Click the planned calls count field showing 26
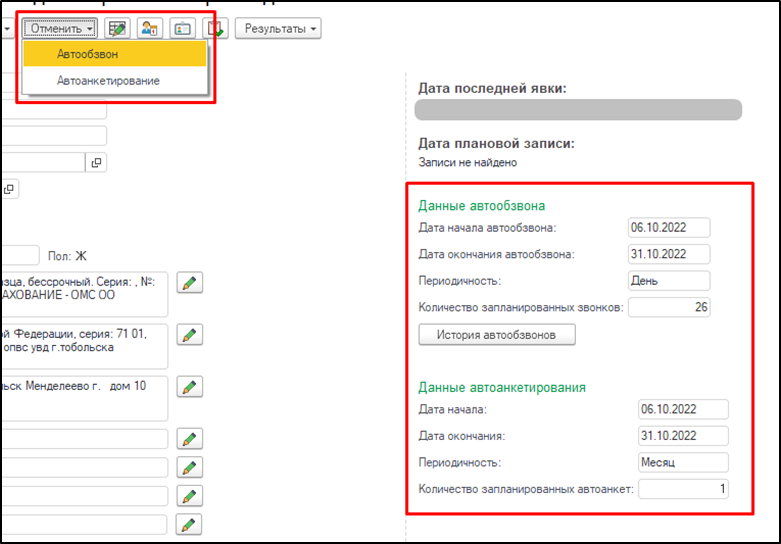The width and height of the screenshot is (781, 544). (x=669, y=307)
